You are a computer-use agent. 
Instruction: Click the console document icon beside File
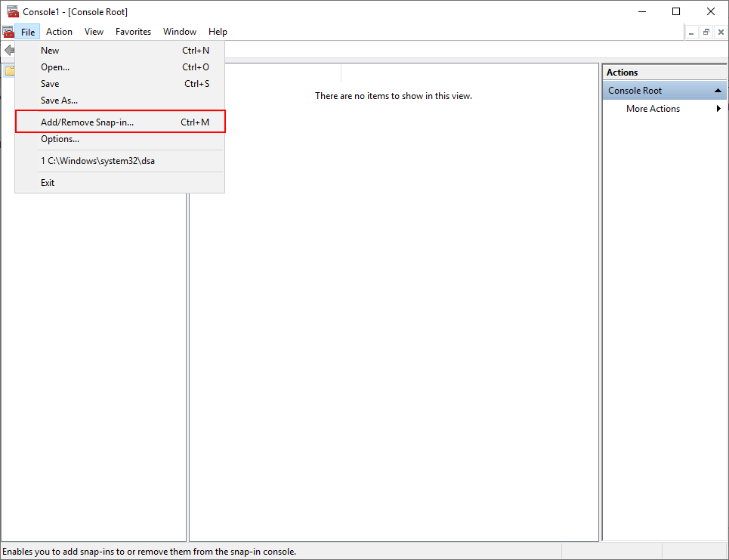click(x=8, y=32)
